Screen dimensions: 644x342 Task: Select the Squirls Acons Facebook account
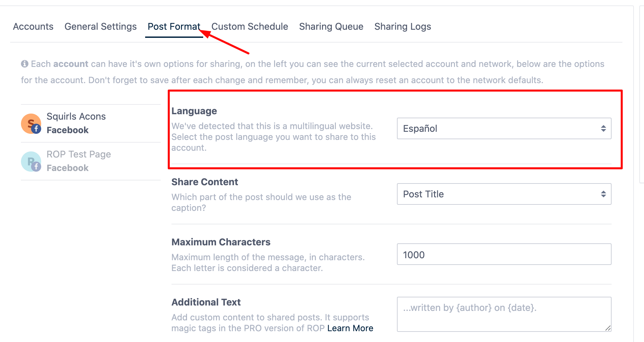pyautogui.click(x=76, y=123)
